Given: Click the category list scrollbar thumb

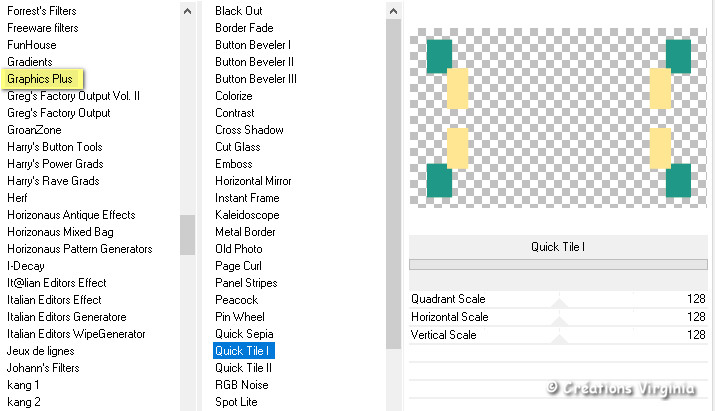Looking at the screenshot, I should (187, 235).
